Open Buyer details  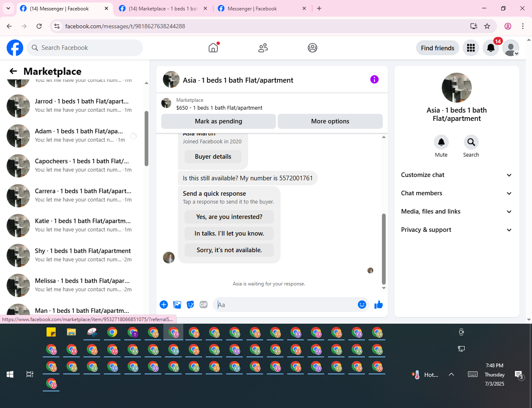pyautogui.click(x=213, y=157)
